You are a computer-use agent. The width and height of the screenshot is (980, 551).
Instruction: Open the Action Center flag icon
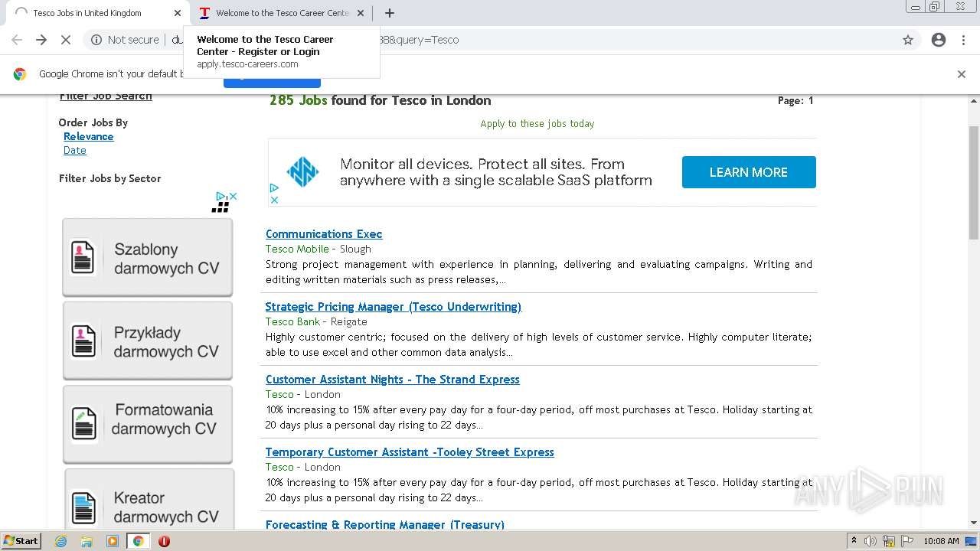click(x=906, y=541)
